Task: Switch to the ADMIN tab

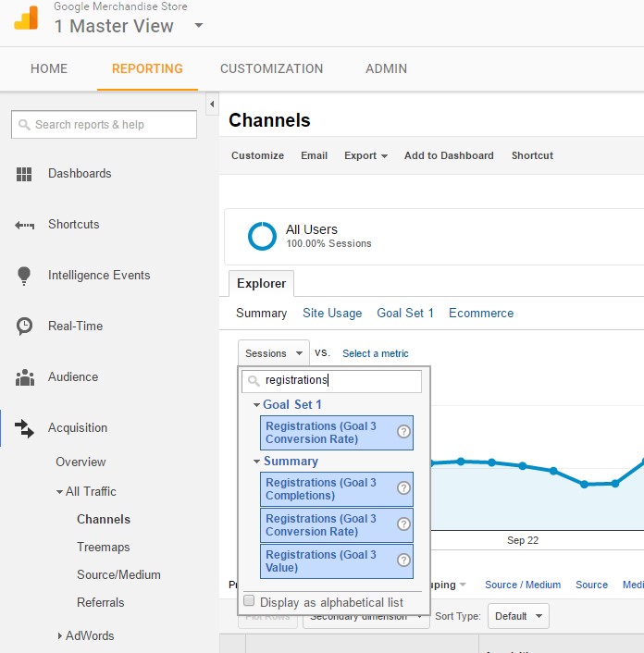Action: click(386, 68)
